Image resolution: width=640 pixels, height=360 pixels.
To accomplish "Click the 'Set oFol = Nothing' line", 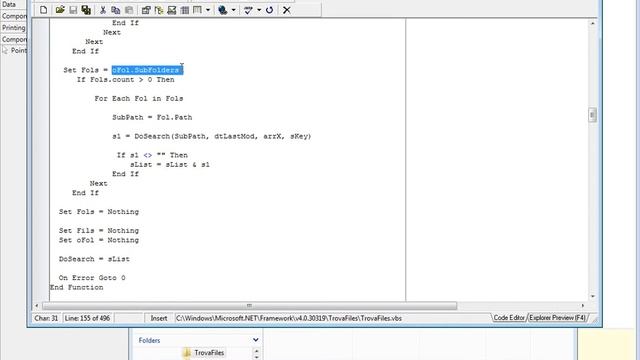I will point(99,240).
